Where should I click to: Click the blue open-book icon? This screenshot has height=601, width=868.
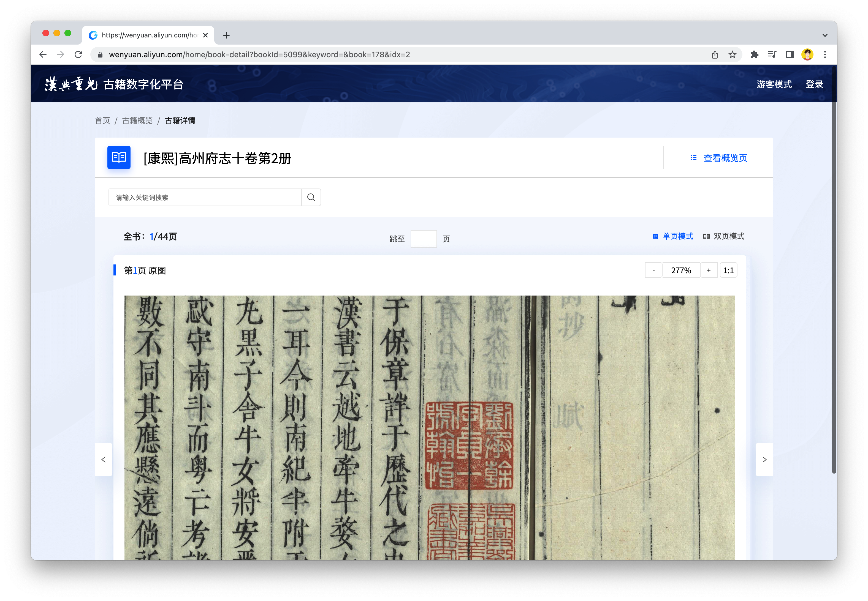pyautogui.click(x=119, y=157)
